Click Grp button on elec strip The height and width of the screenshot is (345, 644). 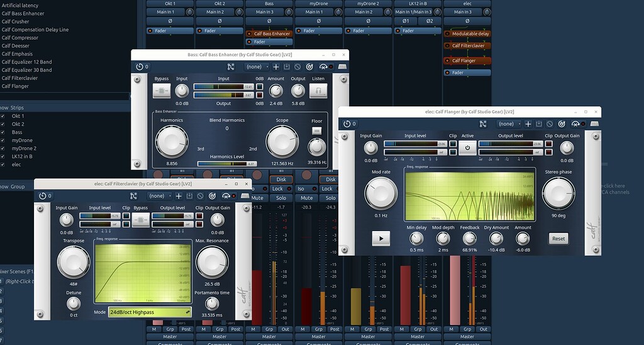(x=467, y=329)
